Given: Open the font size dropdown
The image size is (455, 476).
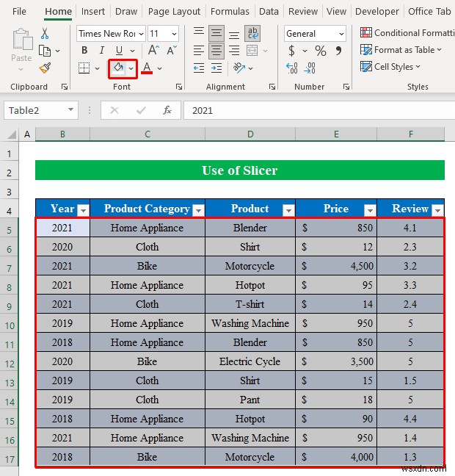Looking at the screenshot, I should [174, 34].
